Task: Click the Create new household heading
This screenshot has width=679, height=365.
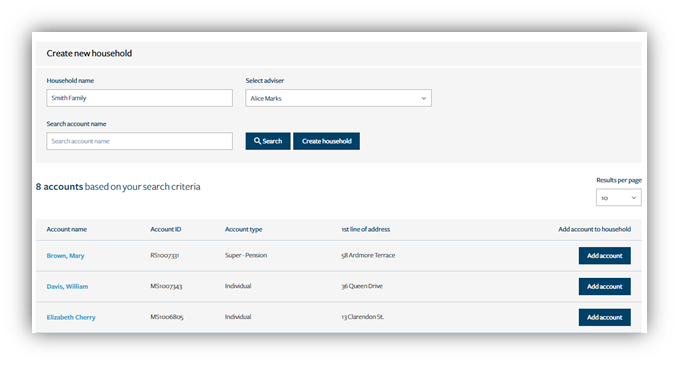Action: [x=89, y=53]
